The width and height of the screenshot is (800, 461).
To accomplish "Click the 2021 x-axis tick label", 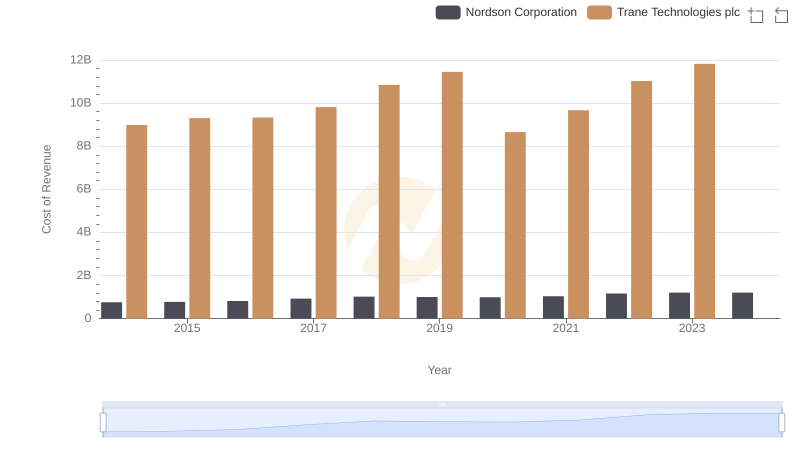I will (566, 328).
